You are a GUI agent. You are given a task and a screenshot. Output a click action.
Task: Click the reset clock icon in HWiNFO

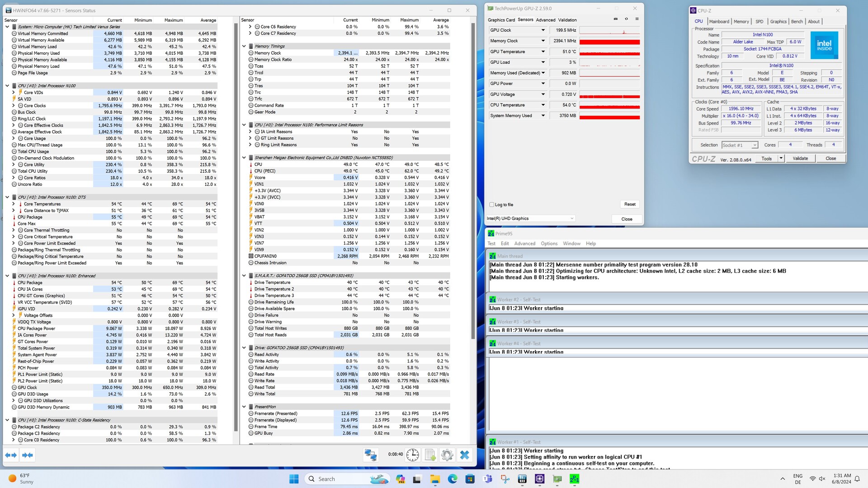pos(412,455)
